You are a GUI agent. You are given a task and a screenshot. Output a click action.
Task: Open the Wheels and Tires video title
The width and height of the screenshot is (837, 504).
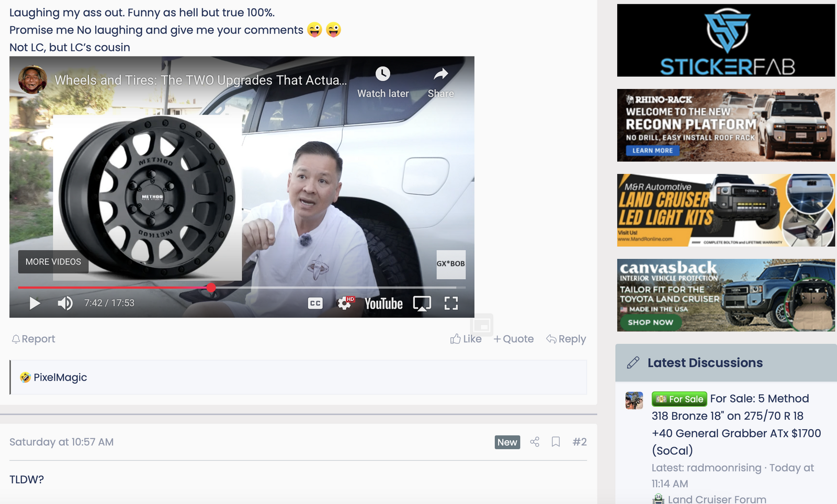[201, 80]
